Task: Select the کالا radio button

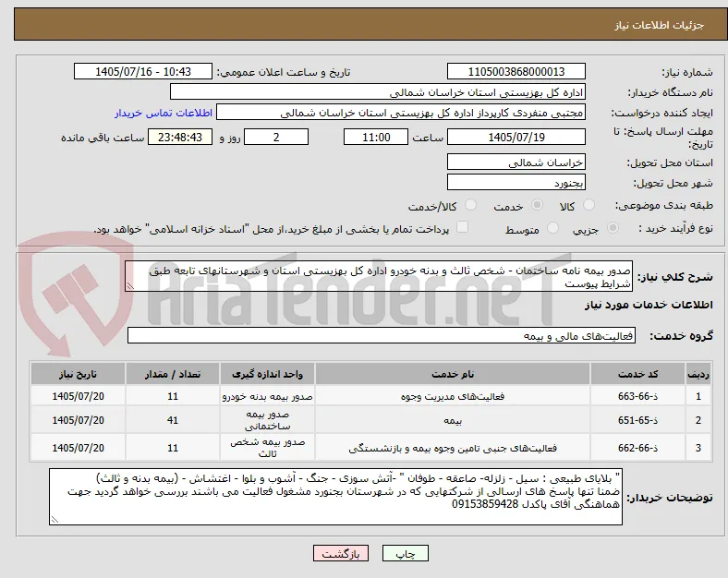Action: (588, 205)
